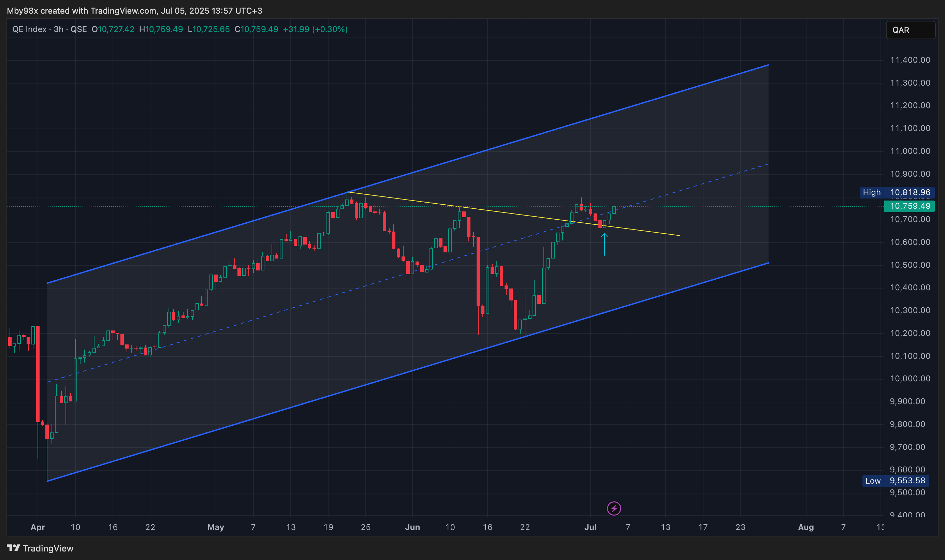Select the yellow descending trendline
Viewport: 945px width, 560px height.
point(513,214)
